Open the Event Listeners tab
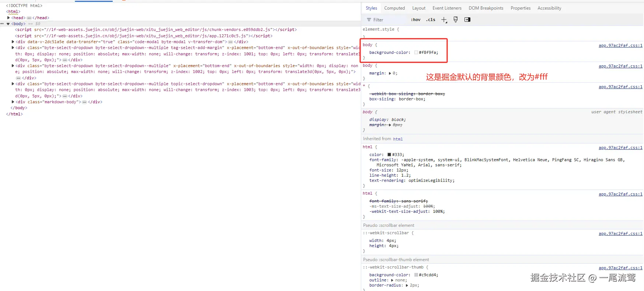 click(447, 8)
